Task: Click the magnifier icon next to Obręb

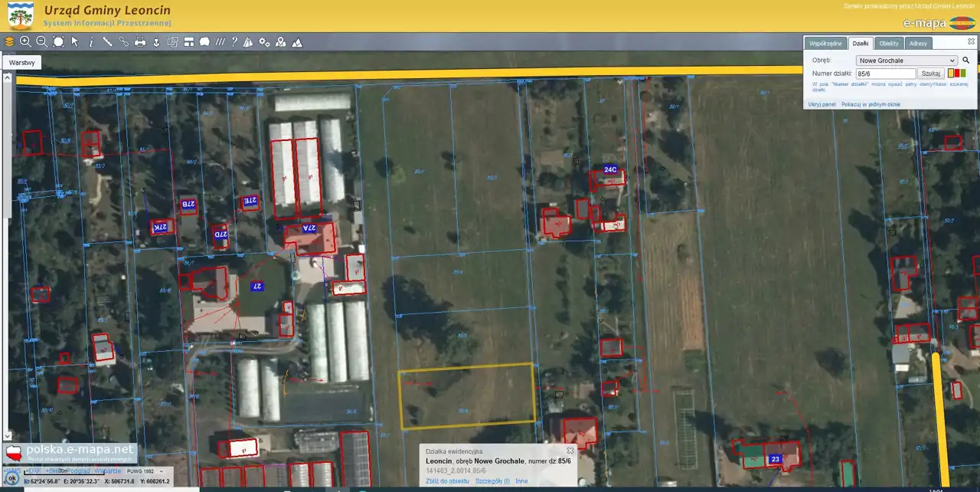Action: pyautogui.click(x=965, y=61)
